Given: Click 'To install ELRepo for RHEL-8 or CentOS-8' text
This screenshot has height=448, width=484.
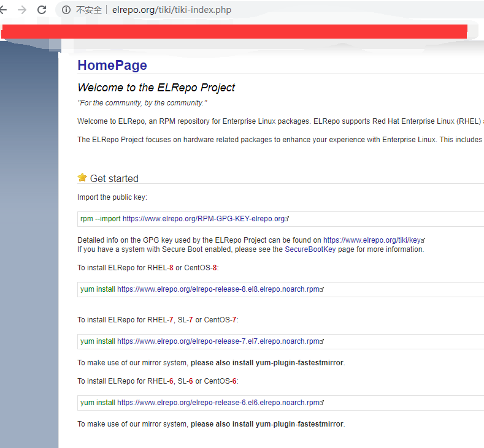Looking at the screenshot, I should click(x=148, y=268).
